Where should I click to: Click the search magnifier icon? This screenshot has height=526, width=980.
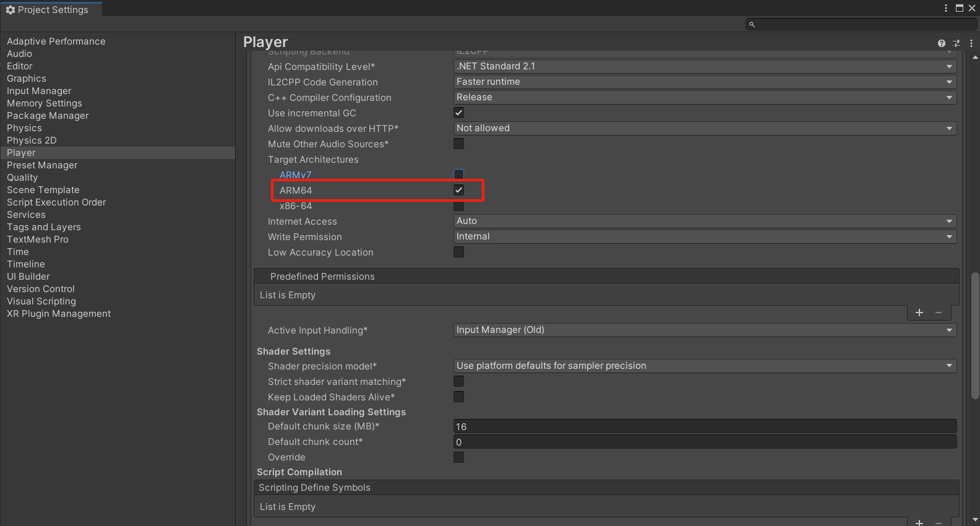752,25
